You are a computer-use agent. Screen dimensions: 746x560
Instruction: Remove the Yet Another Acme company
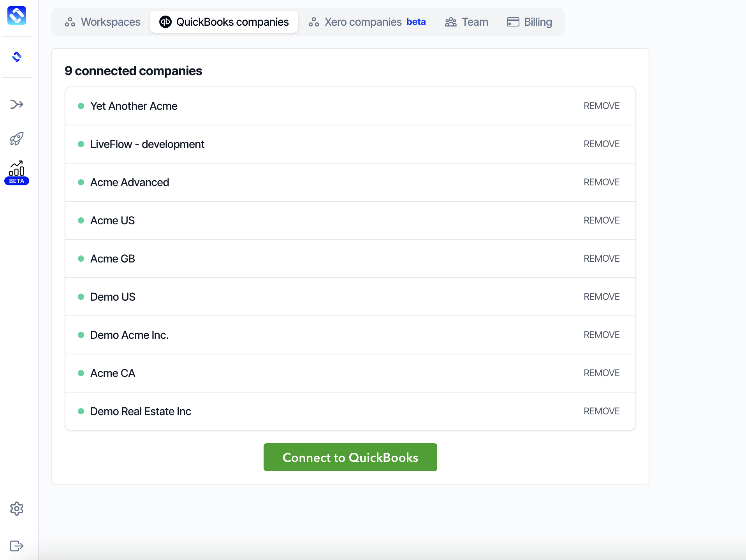602,106
